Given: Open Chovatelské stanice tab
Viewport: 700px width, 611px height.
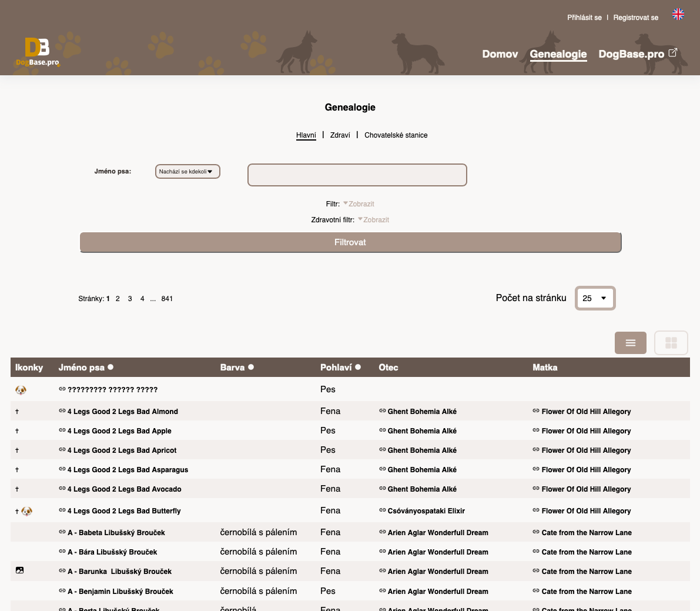Looking at the screenshot, I should tap(396, 135).
